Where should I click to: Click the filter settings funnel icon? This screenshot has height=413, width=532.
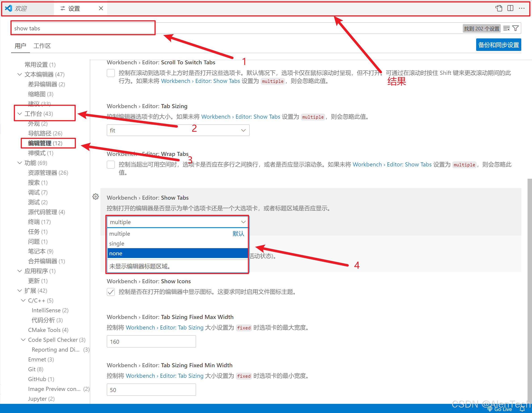pos(515,29)
